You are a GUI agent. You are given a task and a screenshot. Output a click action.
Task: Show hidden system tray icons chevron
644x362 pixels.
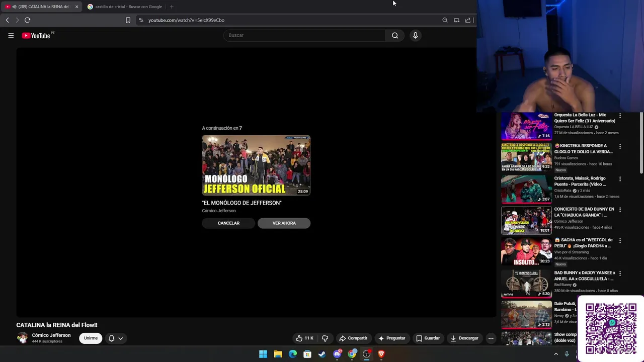[556, 354]
